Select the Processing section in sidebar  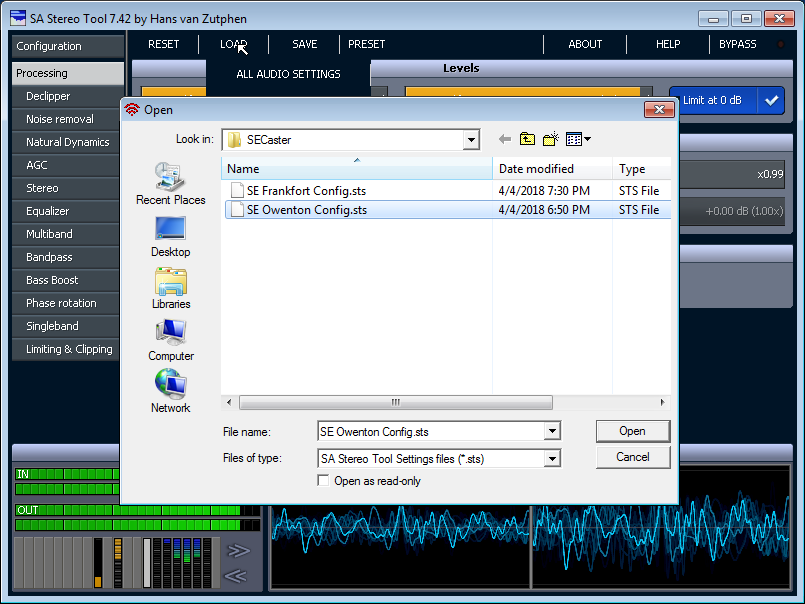click(68, 73)
